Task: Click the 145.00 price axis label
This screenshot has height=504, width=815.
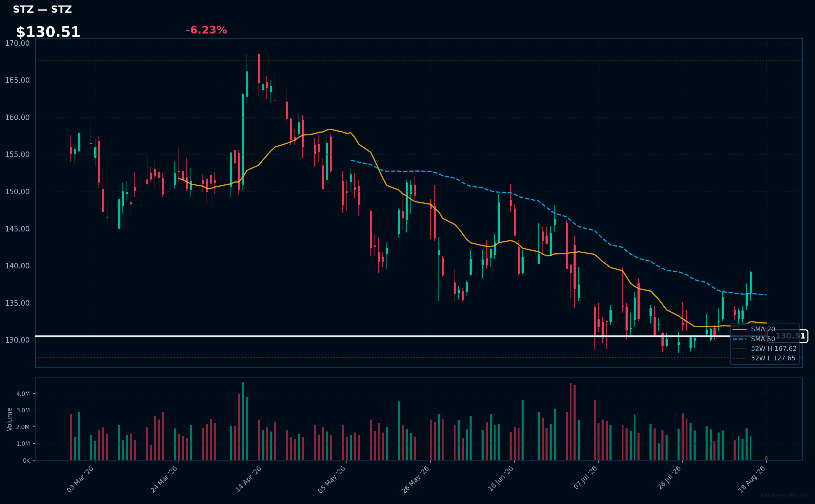Action: [17, 229]
